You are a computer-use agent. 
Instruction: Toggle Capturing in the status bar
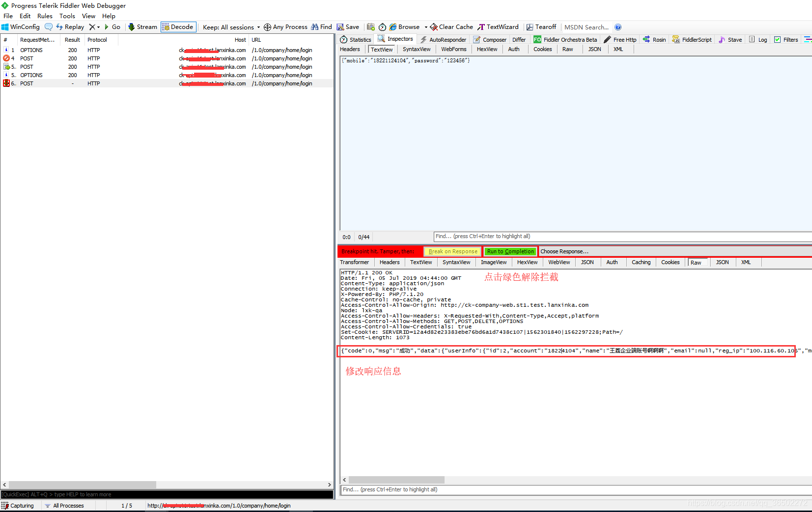coord(18,506)
